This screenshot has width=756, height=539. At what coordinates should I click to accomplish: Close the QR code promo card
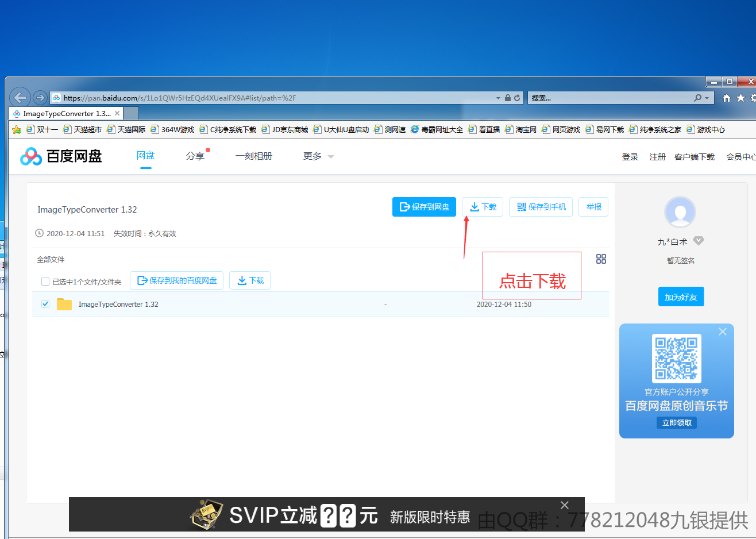(x=723, y=332)
